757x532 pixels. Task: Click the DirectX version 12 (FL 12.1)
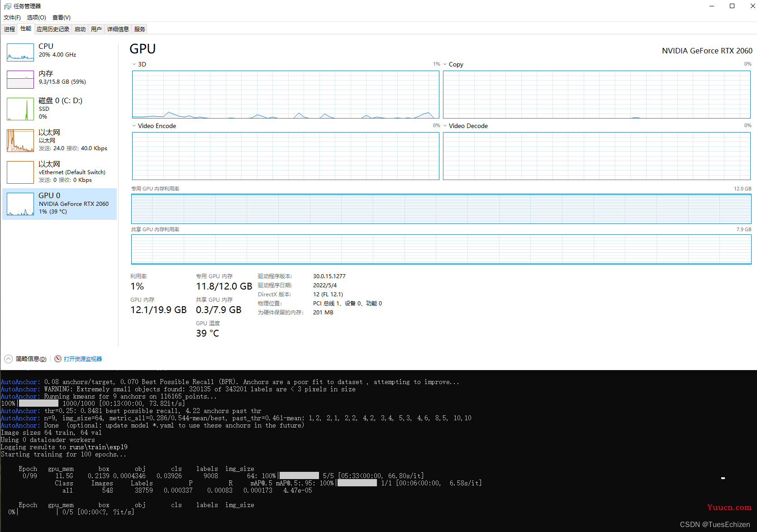pos(328,294)
